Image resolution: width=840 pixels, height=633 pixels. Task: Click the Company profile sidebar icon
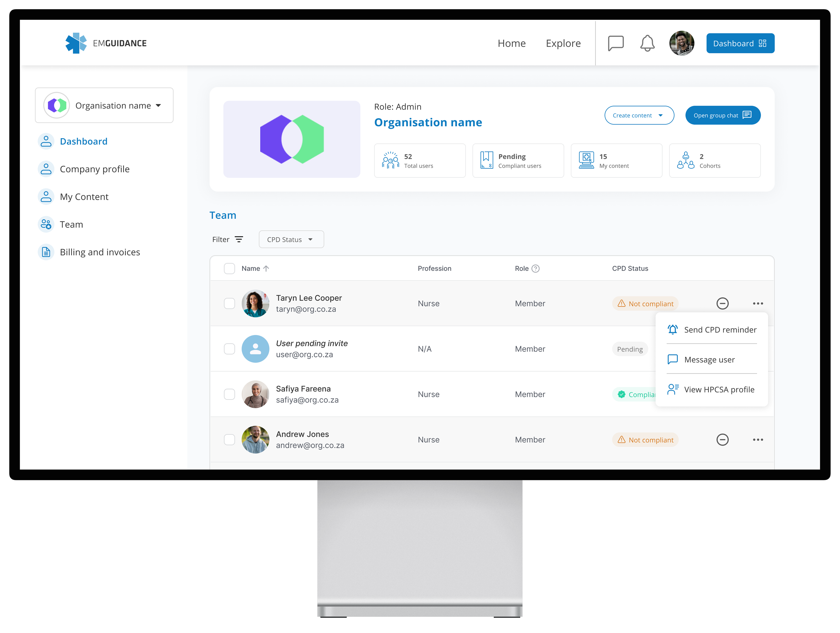pos(46,169)
